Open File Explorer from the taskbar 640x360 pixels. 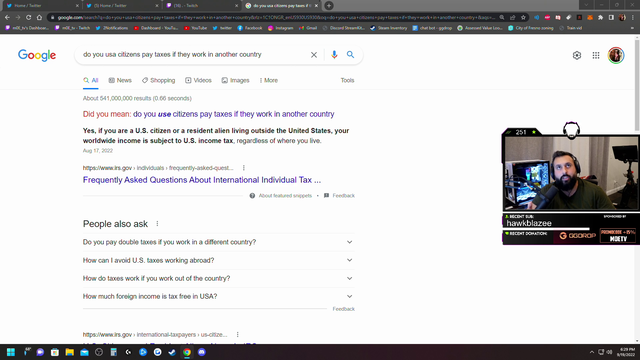(69, 352)
